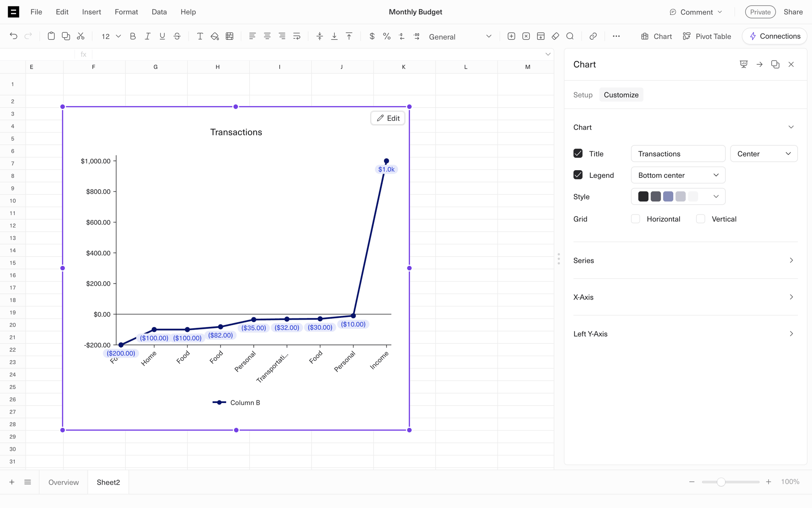Screen dimensions: 812x508
Task: Open the Style color palette dropdown
Action: coord(678,196)
